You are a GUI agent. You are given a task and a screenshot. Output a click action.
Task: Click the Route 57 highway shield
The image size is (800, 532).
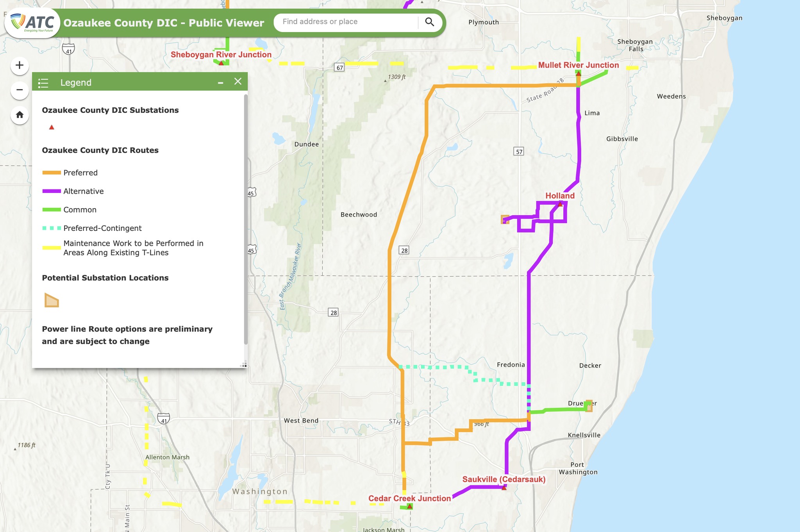(x=519, y=152)
